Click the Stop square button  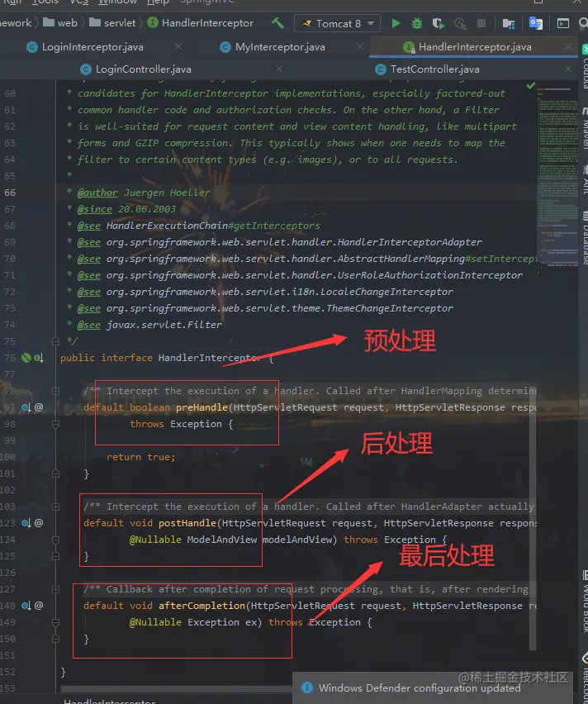481,23
